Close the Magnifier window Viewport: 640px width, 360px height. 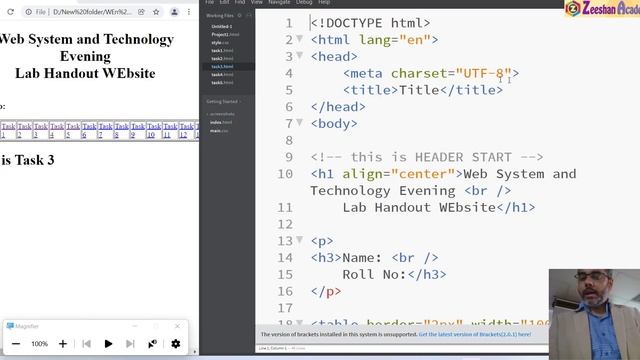177,326
